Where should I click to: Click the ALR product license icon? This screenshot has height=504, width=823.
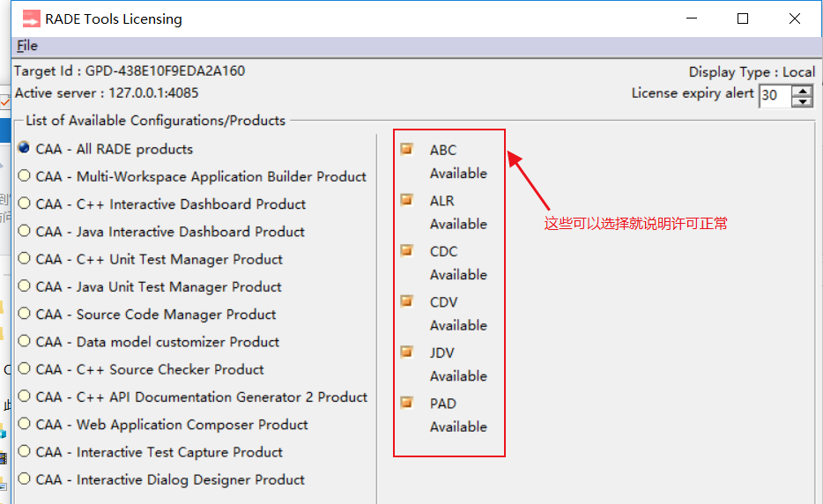[406, 200]
